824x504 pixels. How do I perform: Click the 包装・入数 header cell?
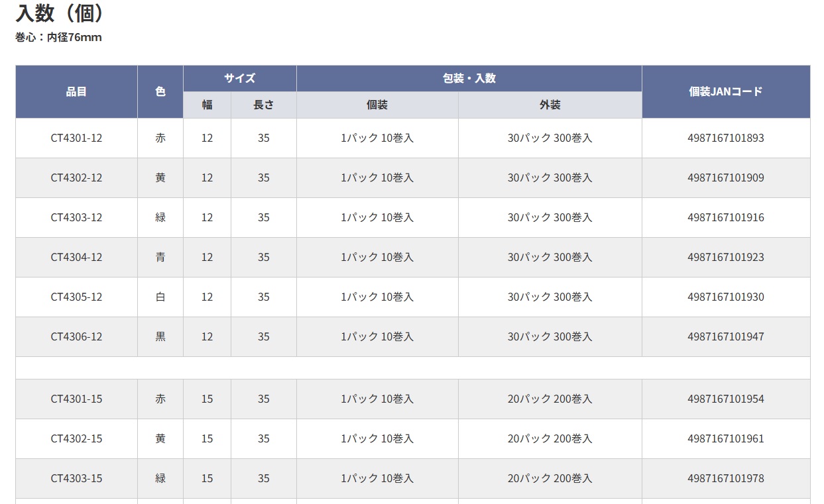tap(469, 78)
